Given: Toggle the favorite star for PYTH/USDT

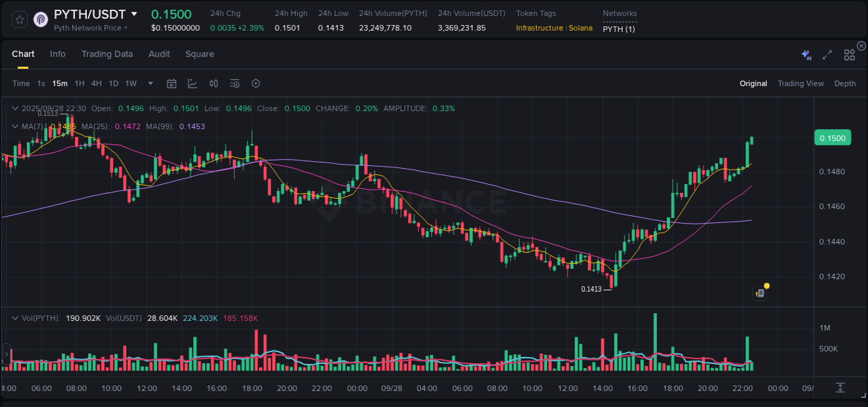Looking at the screenshot, I should [x=19, y=19].
